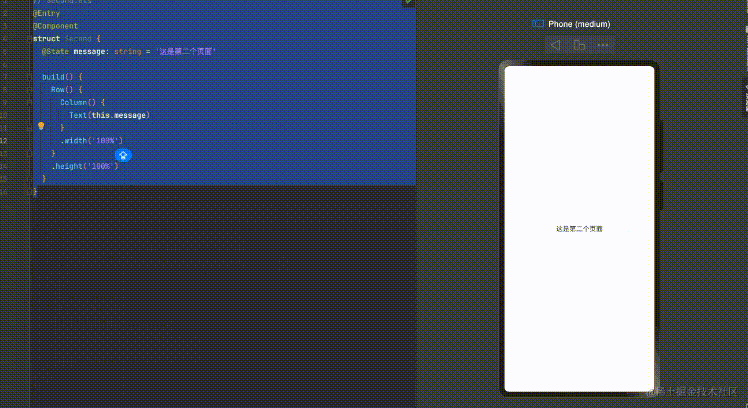Click Text(this.message) in the code
The height and width of the screenshot is (408, 748).
click(109, 115)
